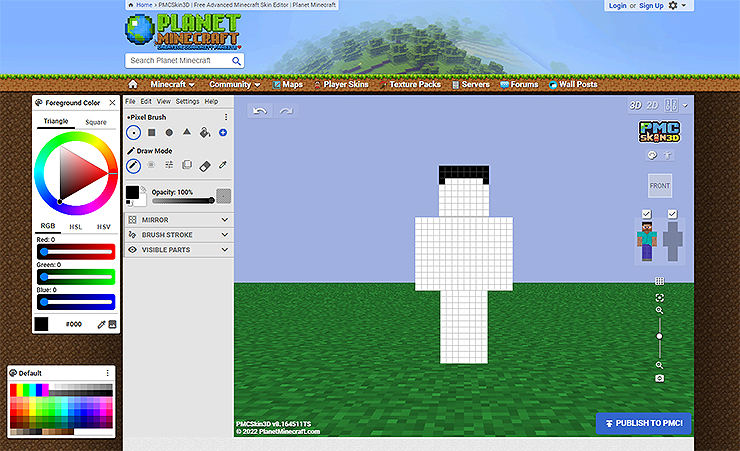Open the Help menu
The height and width of the screenshot is (451, 740).
coord(211,101)
